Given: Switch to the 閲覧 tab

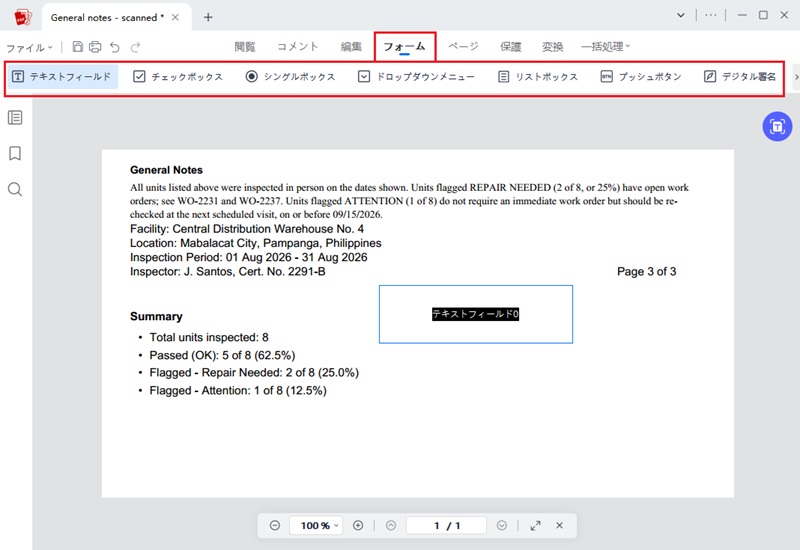Looking at the screenshot, I should tap(245, 47).
